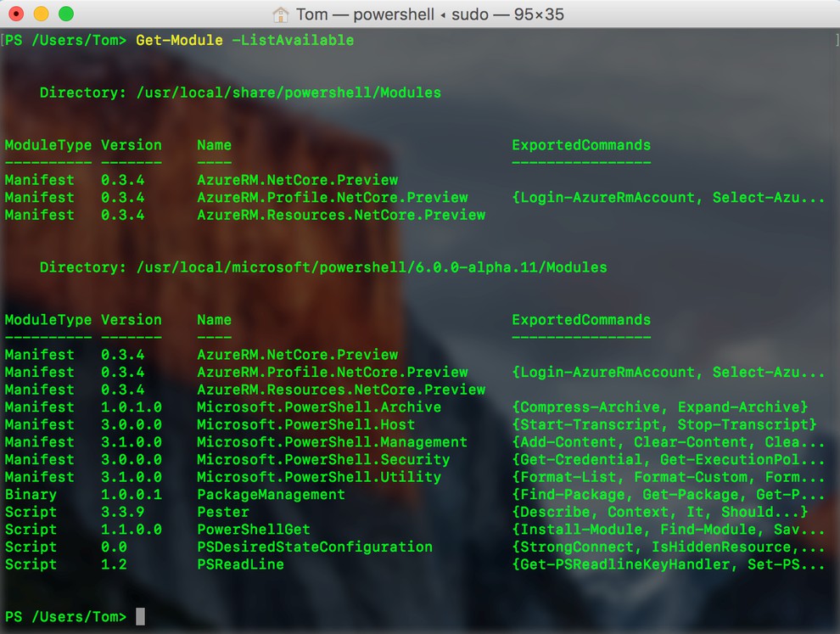The width and height of the screenshot is (840, 634).
Task: Click the 6.0.0-alpha.11 Modules directory path
Action: [x=372, y=267]
